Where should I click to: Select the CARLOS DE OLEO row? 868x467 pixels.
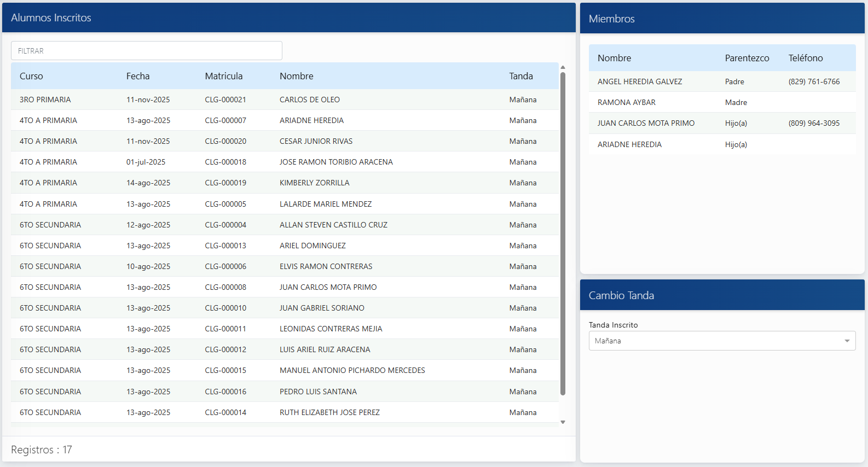pos(309,100)
